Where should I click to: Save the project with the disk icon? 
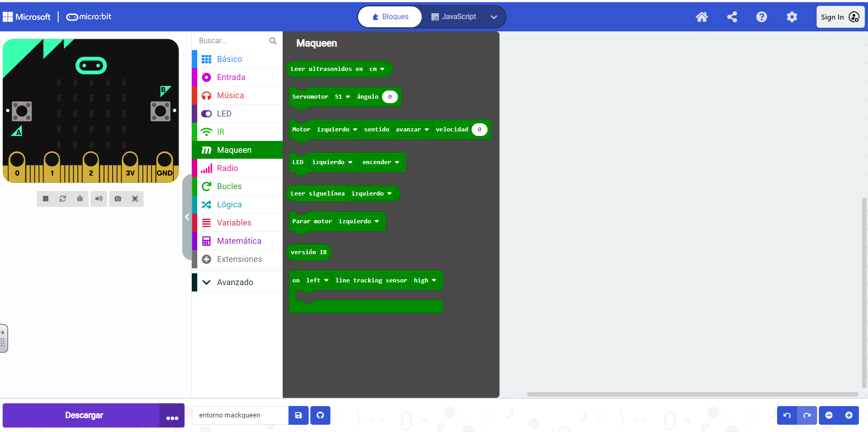pos(299,415)
